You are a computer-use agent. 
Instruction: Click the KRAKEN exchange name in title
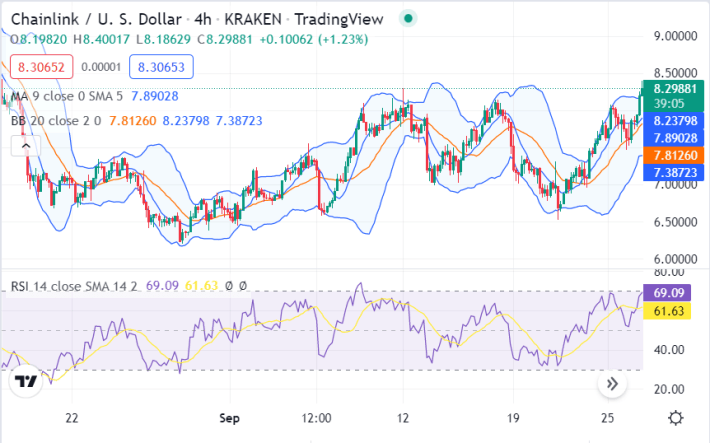tap(253, 19)
